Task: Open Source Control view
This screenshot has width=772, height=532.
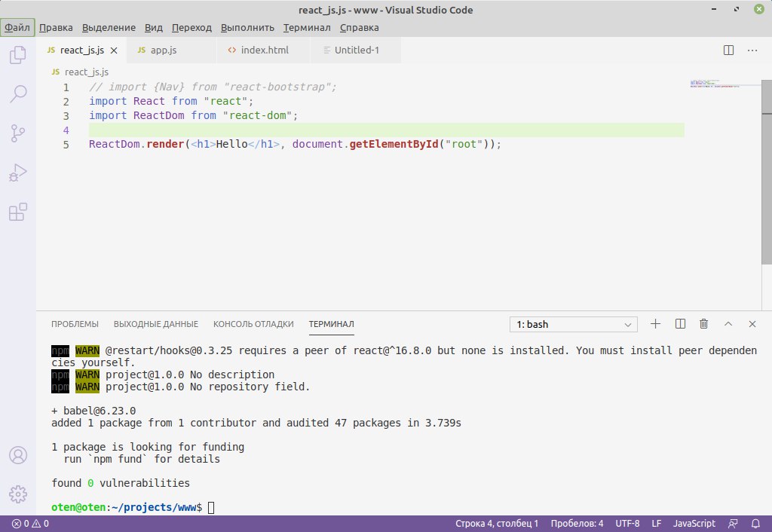Action: point(18,133)
